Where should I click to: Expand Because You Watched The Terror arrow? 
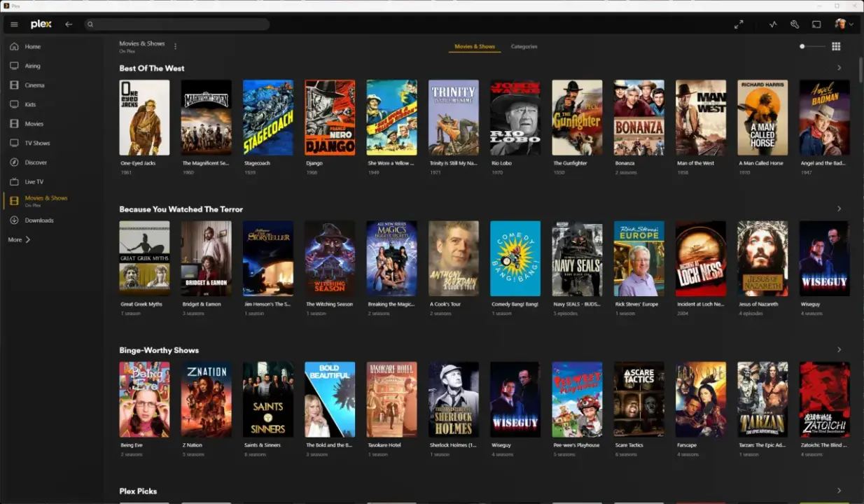point(839,209)
